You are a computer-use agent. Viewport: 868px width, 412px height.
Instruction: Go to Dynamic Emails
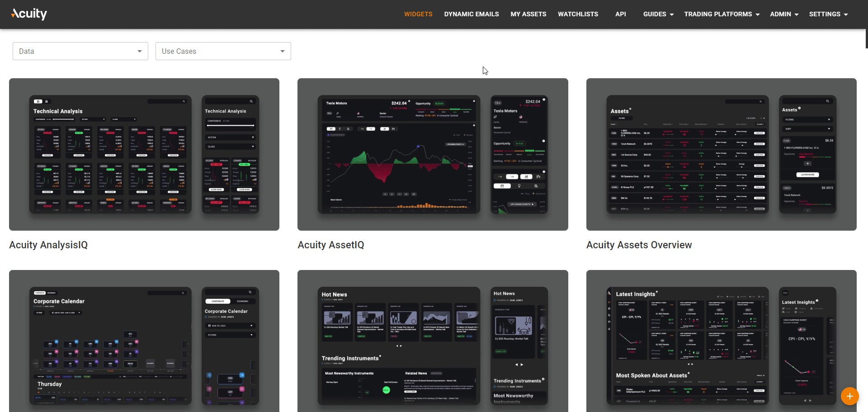coord(472,14)
